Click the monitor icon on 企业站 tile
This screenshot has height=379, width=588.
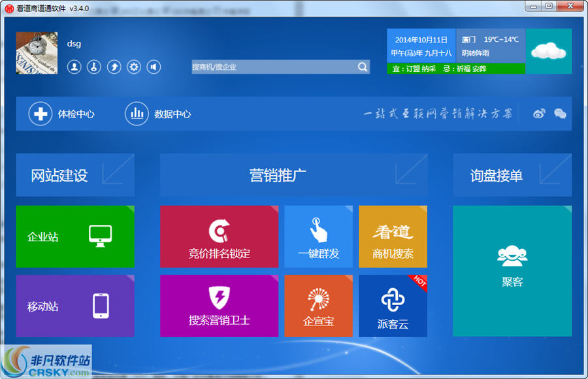pos(100,236)
